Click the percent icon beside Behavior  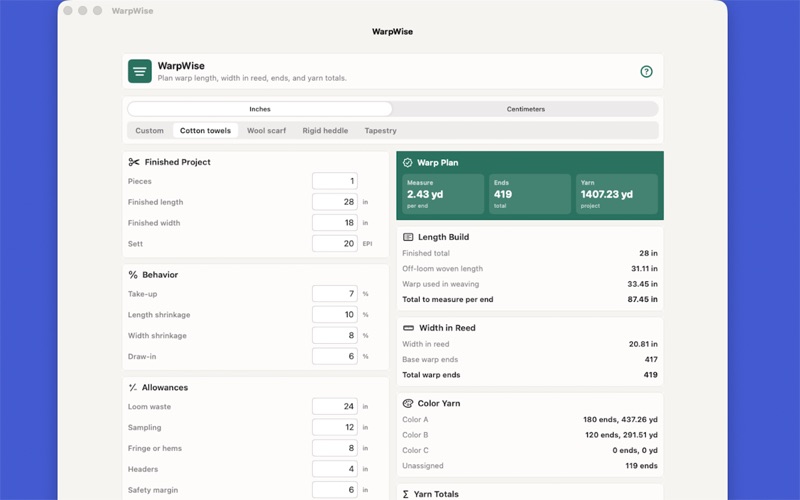click(133, 275)
